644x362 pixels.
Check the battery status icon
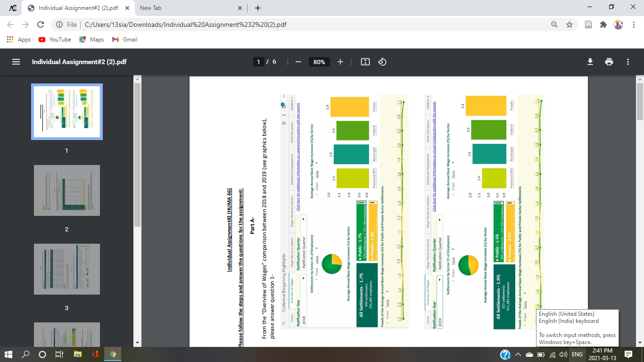coord(541,354)
